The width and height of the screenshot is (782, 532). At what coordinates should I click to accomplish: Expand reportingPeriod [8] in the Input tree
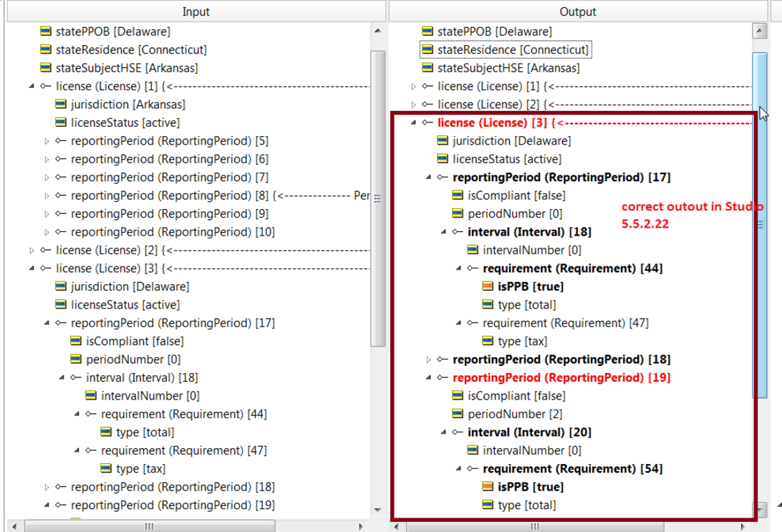coord(47,196)
